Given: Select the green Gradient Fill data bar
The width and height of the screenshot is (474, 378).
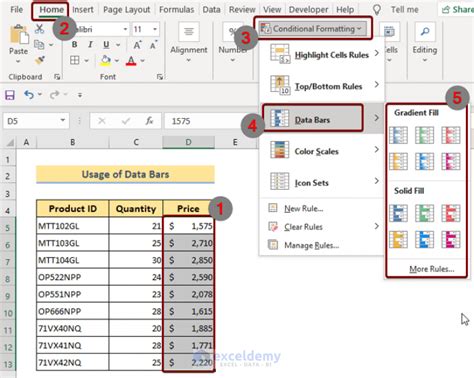Looking at the screenshot, I should pyautogui.click(x=424, y=135).
